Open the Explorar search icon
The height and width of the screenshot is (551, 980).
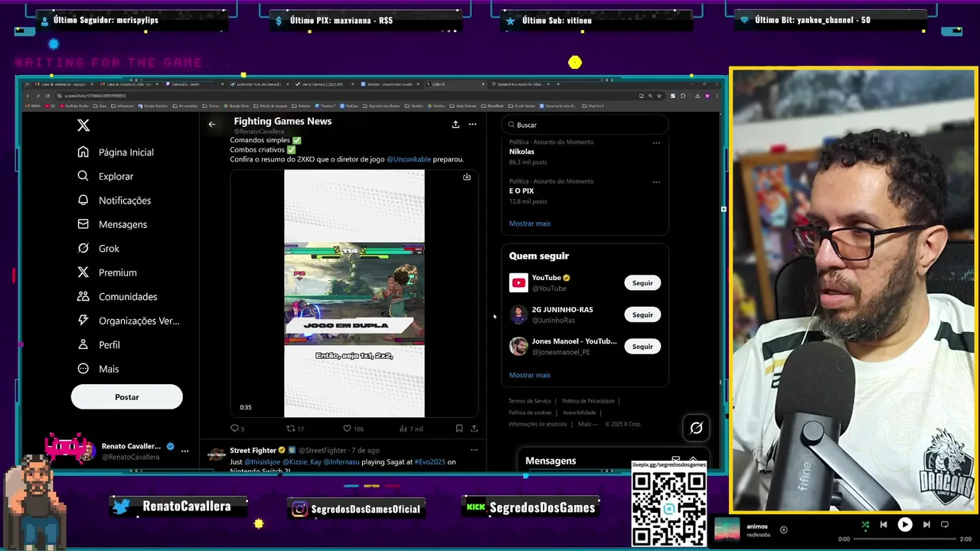[x=83, y=176]
